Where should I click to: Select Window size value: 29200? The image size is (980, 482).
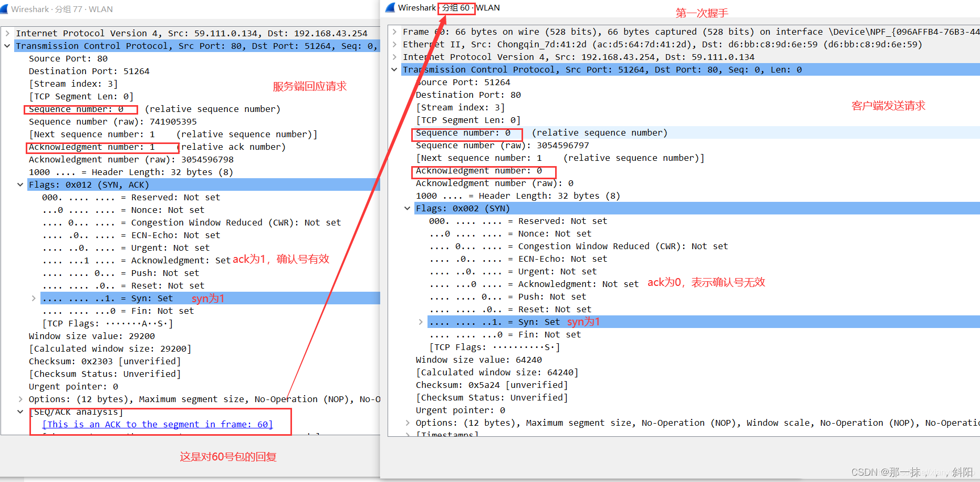point(92,336)
